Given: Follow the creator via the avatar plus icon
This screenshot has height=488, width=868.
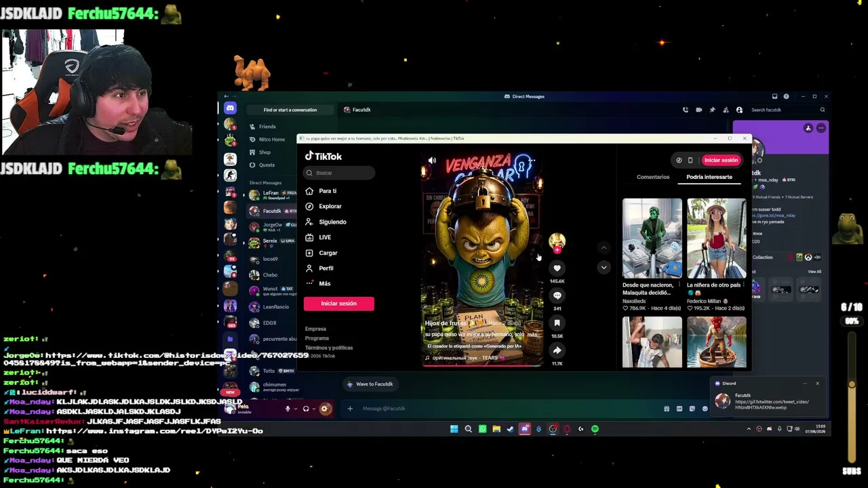Looking at the screenshot, I should point(557,250).
